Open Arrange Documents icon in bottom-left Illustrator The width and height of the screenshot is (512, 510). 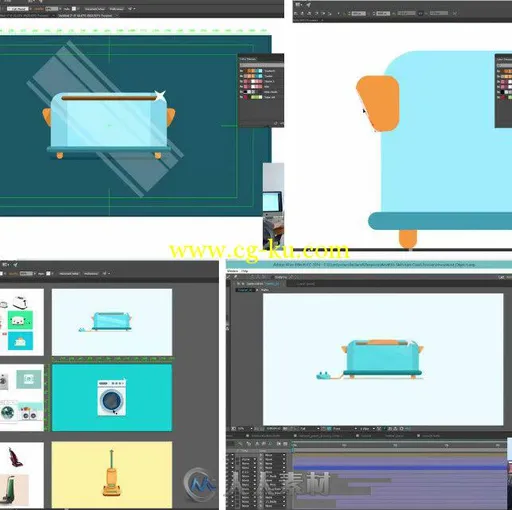pyautogui.click(x=5, y=265)
